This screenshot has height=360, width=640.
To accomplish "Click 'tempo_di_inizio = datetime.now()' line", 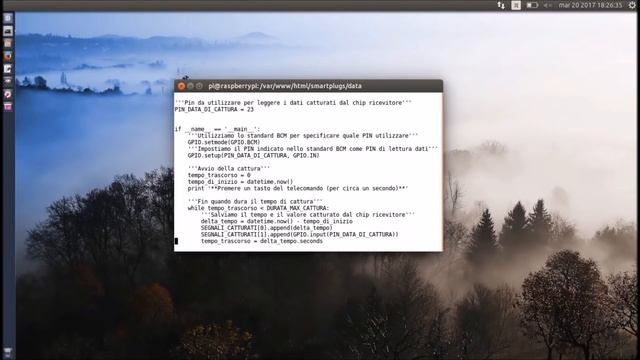I will pyautogui.click(x=240, y=182).
